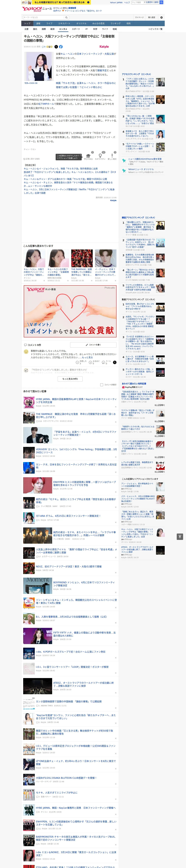Open the みんなの意見 navigation tab
The image size is (186, 868).
[98, 24]
